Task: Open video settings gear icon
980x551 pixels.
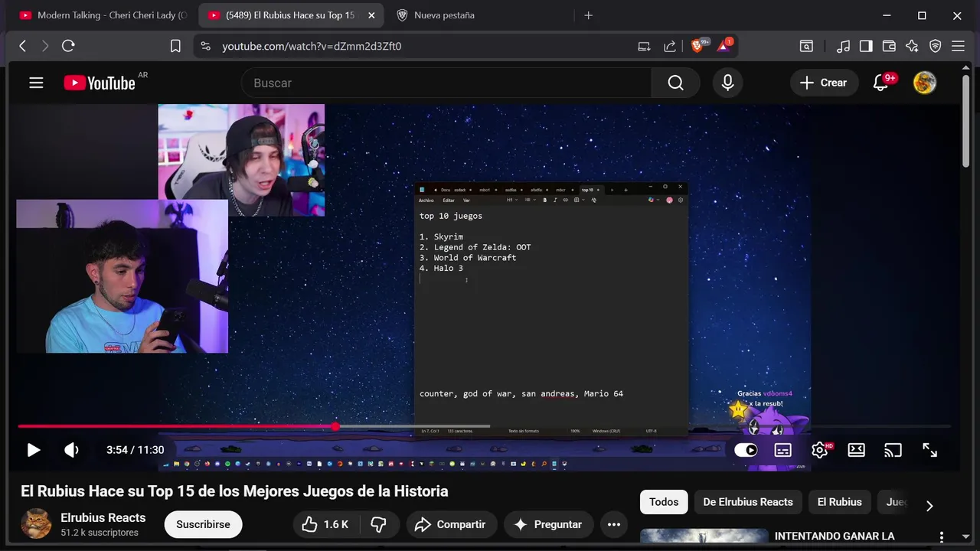Action: click(820, 450)
